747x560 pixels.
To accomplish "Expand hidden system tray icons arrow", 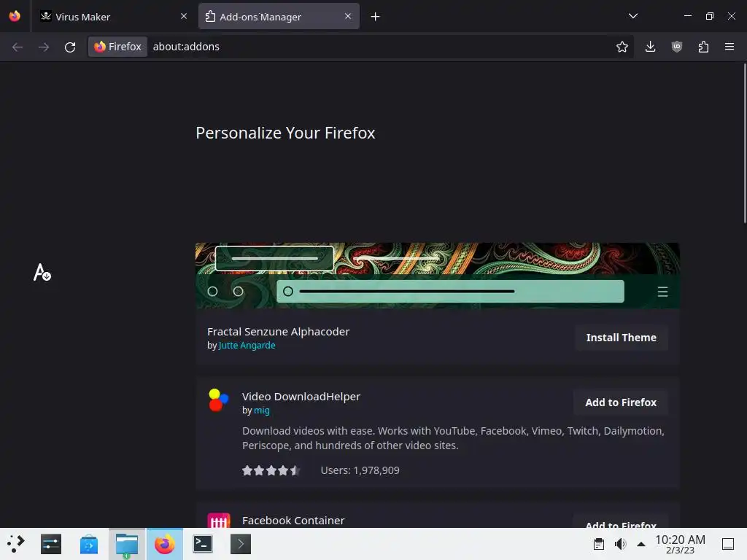I will [641, 544].
